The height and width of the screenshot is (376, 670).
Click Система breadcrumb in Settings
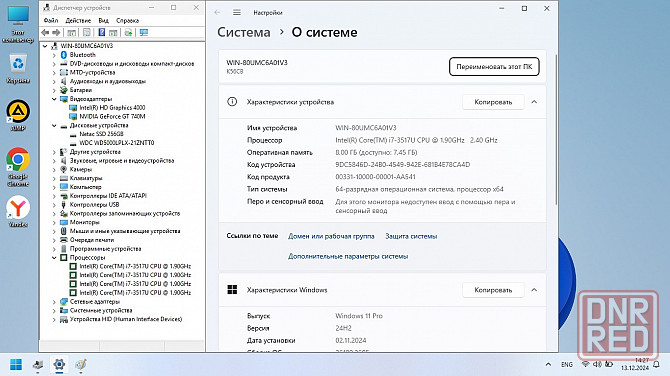point(244,32)
